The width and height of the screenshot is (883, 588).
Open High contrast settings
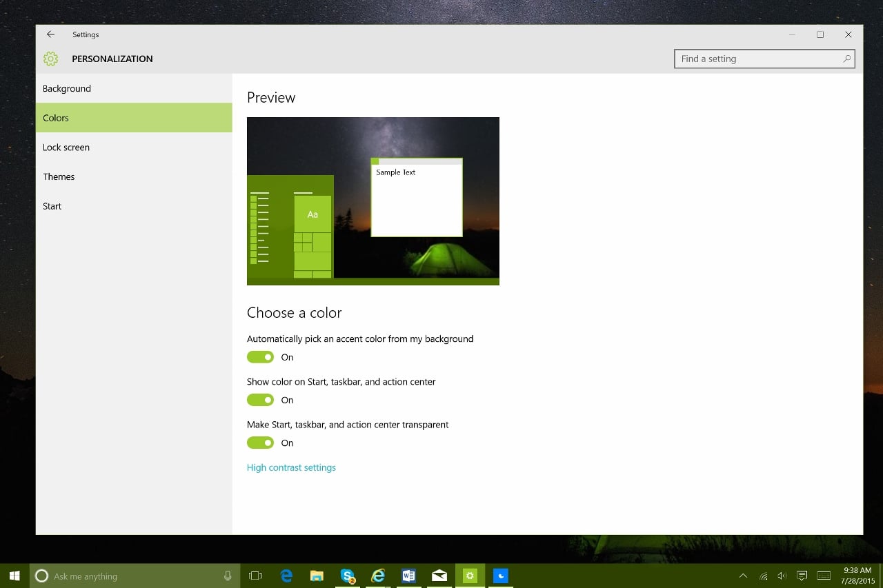coord(291,467)
